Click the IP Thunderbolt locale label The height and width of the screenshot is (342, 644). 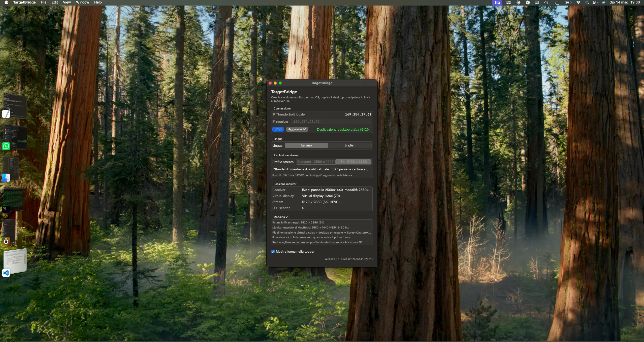pos(288,114)
